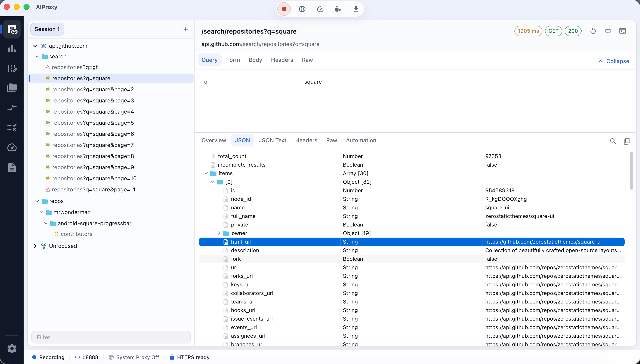Viewport: 640px width, 364px height.
Task: Collapse the android-square-progressbar folder chevron
Action: pyautogui.click(x=46, y=223)
